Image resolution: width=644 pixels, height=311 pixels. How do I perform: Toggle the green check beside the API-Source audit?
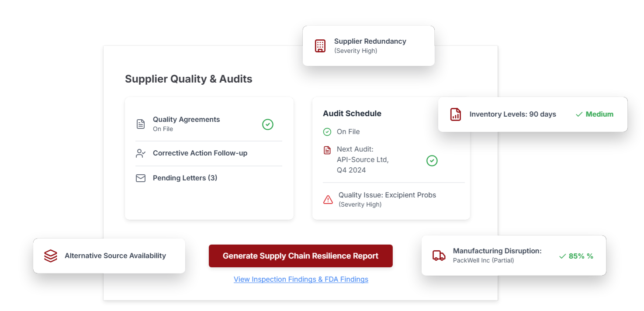coord(432,161)
